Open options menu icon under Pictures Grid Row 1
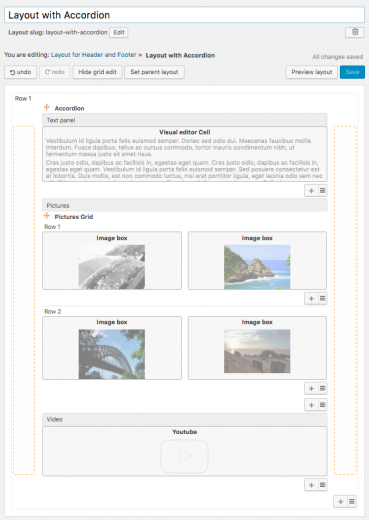 click(x=322, y=298)
